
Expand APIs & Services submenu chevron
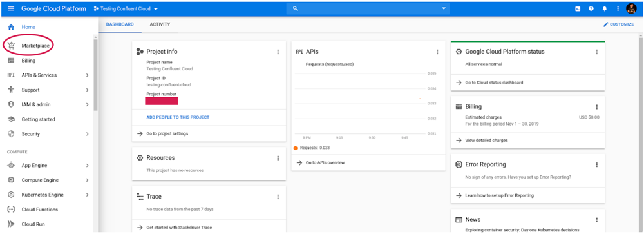(x=87, y=75)
